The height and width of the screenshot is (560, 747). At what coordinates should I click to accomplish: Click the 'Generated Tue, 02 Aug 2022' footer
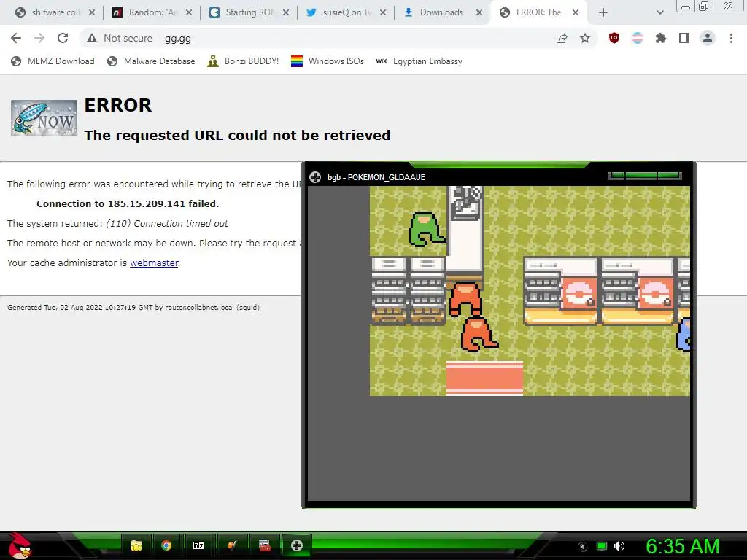pyautogui.click(x=133, y=308)
